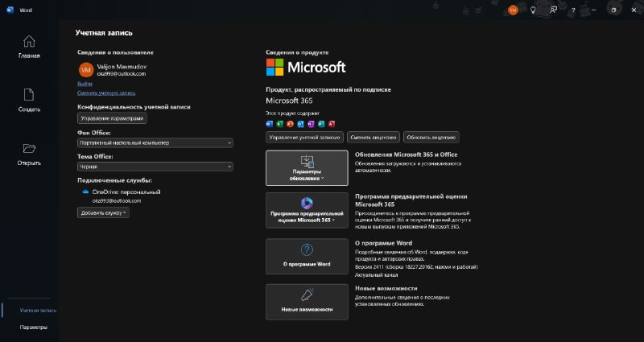644x342 pixels.
Task: Click the OneNote app icon under product contents
Action: click(x=311, y=124)
